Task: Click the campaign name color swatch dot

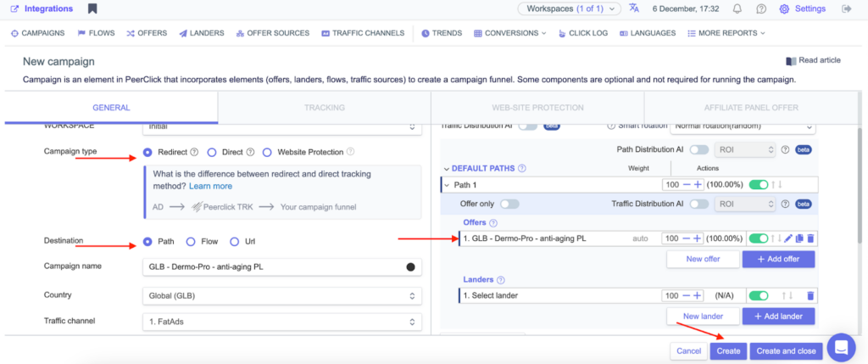Action: pyautogui.click(x=411, y=266)
